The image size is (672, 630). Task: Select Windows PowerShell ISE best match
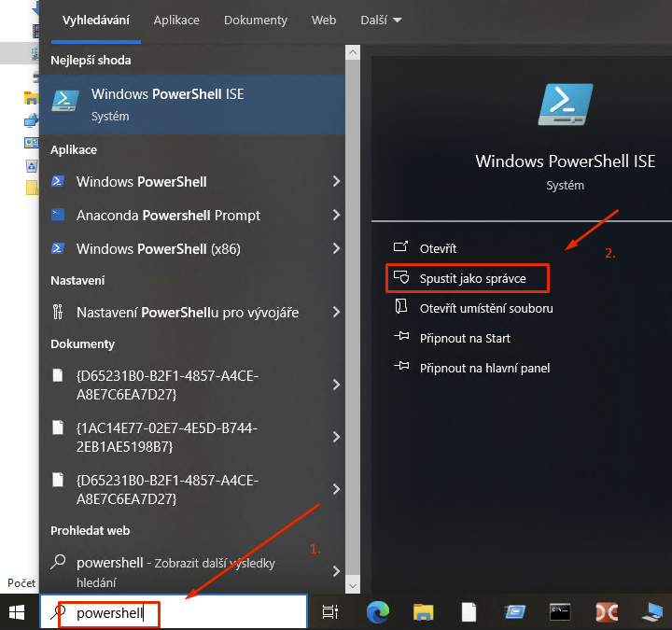click(x=192, y=105)
